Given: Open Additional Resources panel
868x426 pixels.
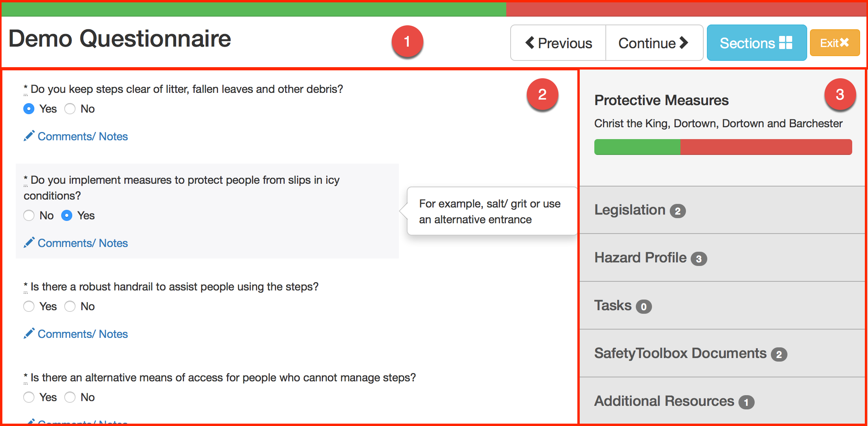Looking at the screenshot, I should point(664,401).
